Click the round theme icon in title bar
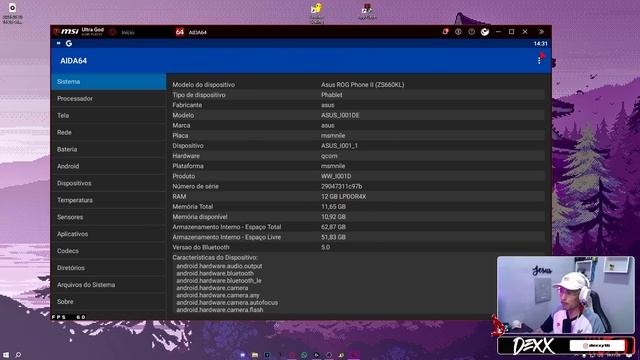The height and width of the screenshot is (360, 640). click(x=484, y=32)
